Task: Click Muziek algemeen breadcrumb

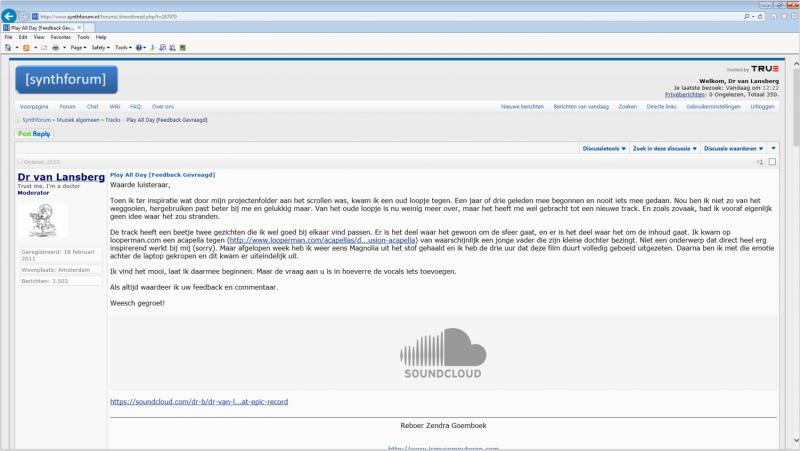Action: pos(78,120)
